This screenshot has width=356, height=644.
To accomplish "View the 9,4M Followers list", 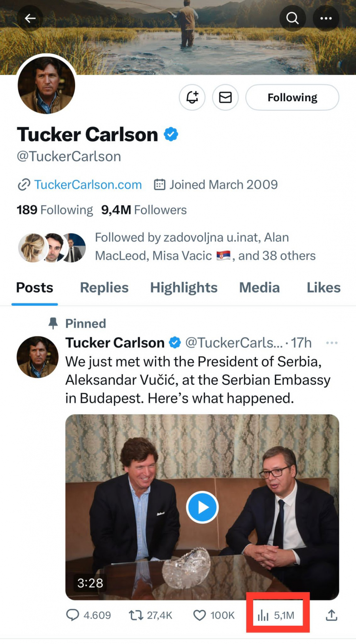I will click(x=144, y=210).
